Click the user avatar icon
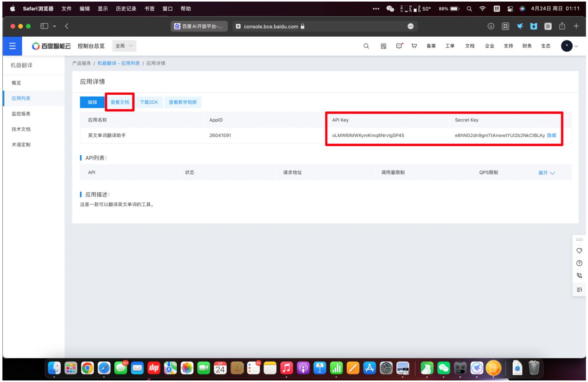The height and width of the screenshot is (382, 588). coord(567,46)
